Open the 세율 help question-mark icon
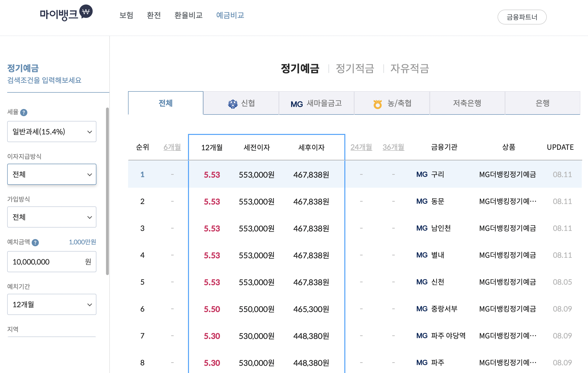The image size is (588, 373). (24, 113)
